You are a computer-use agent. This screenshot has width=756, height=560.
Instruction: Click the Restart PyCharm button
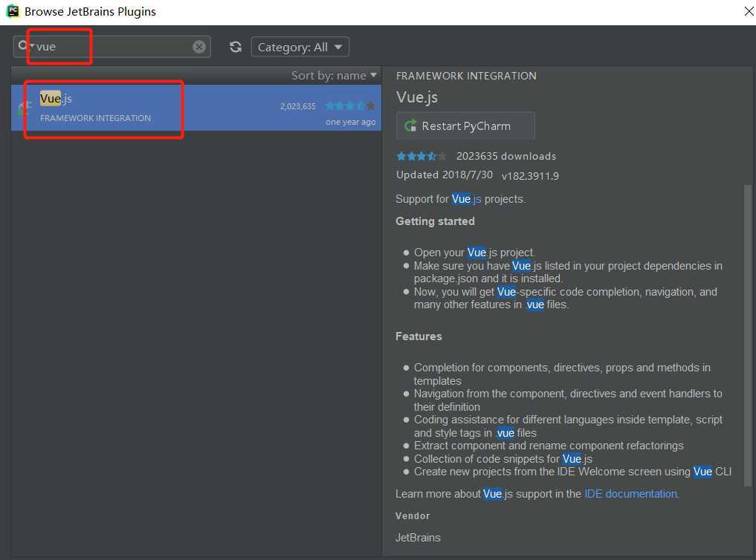point(465,126)
